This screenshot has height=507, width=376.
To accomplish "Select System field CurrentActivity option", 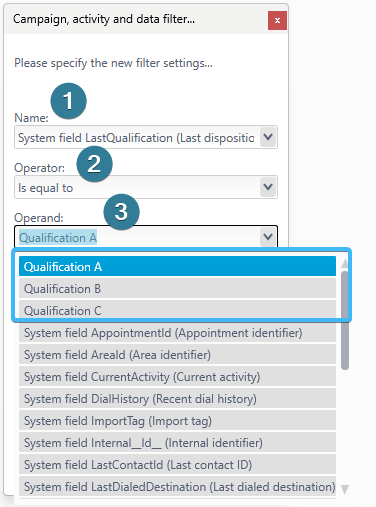I will pos(177,376).
